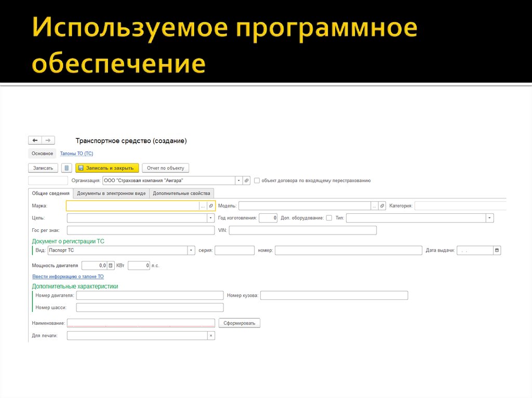Click the diskette icon on Записать и закрыть
The image size is (532, 398).
(x=80, y=168)
